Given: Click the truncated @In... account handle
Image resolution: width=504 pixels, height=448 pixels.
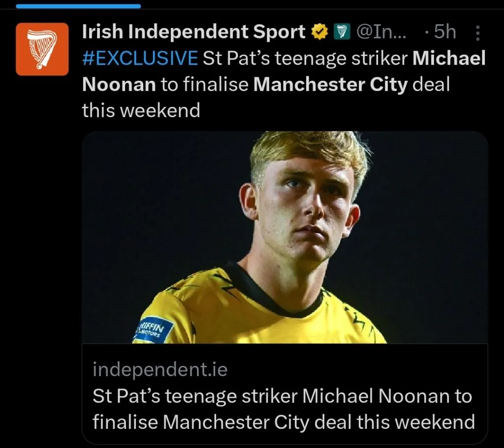Looking at the screenshot, I should (x=379, y=32).
